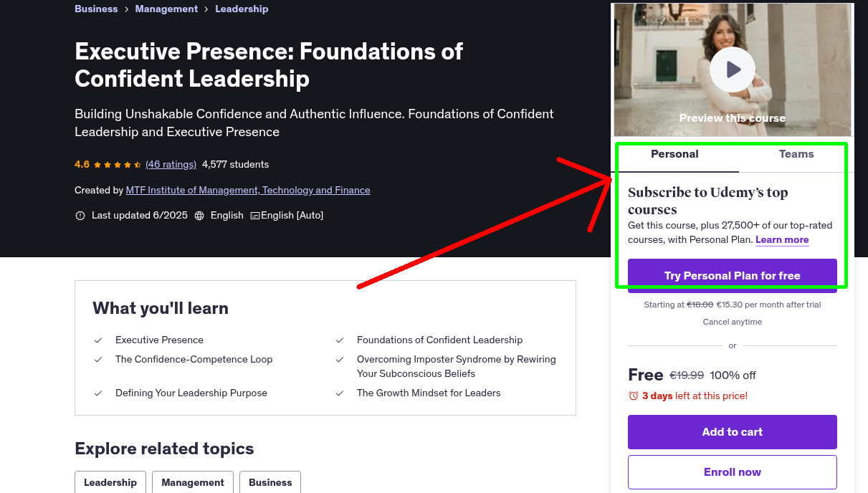Click Learn more about Personal Plan

[x=782, y=239]
